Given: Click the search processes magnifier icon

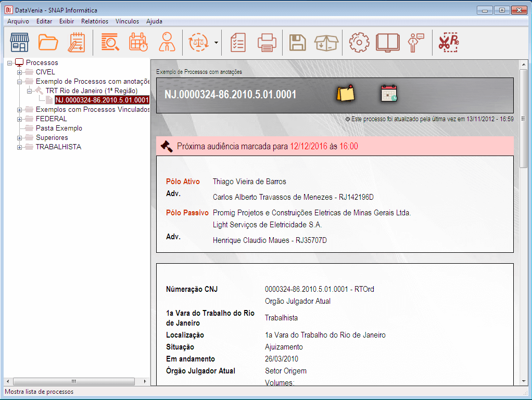Looking at the screenshot, I should (110, 43).
